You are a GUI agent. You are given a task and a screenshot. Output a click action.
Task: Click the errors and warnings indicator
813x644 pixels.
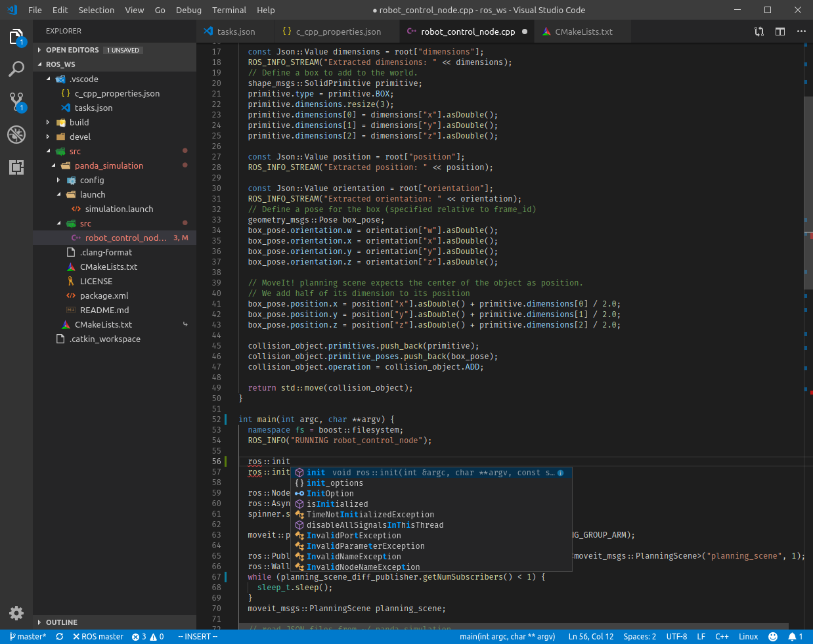148,636
